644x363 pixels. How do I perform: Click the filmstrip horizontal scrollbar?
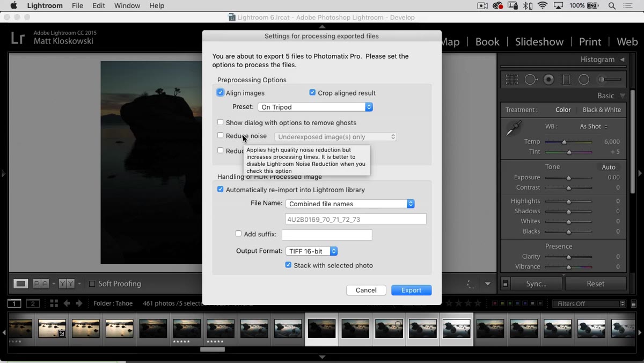[x=213, y=350]
